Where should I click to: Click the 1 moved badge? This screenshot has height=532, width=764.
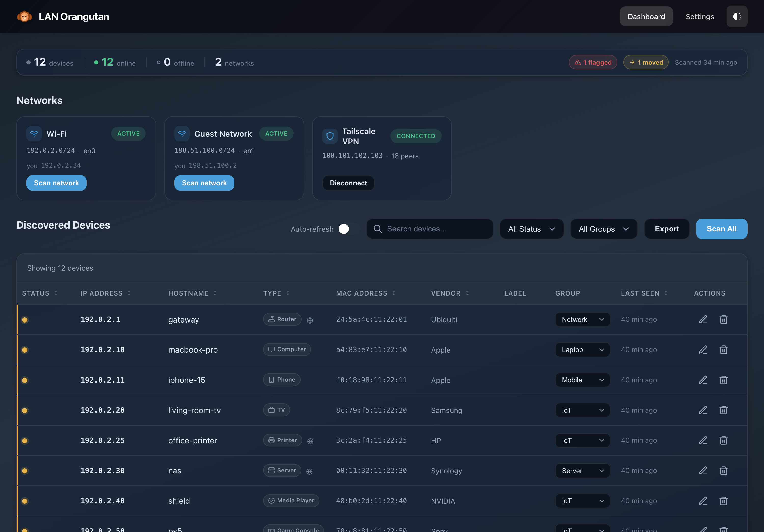coord(646,62)
